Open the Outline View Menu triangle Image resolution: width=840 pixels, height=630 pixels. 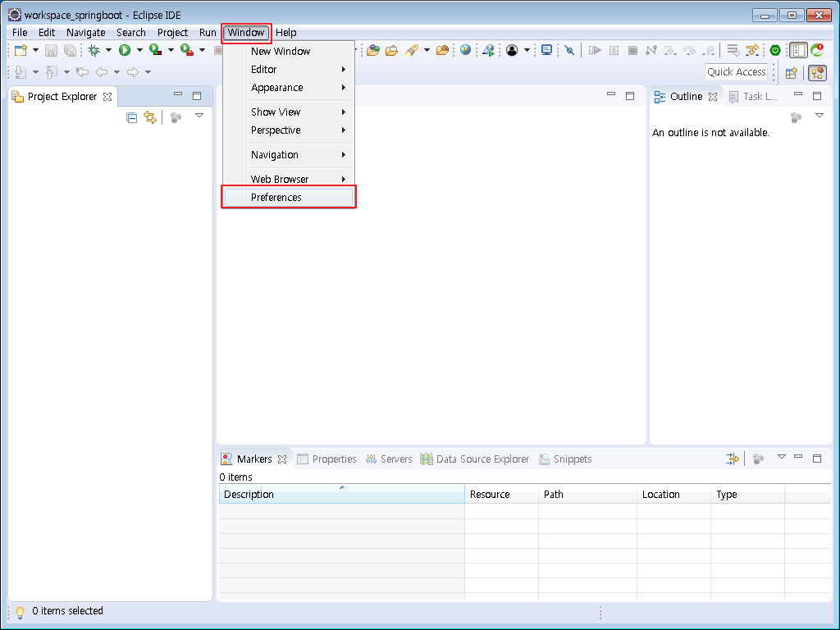tap(819, 116)
